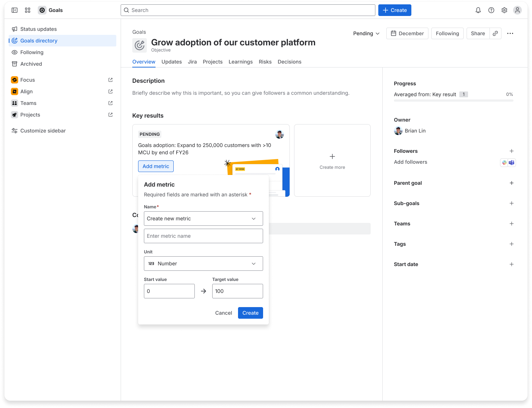Change the Unit from Number

pyautogui.click(x=203, y=264)
